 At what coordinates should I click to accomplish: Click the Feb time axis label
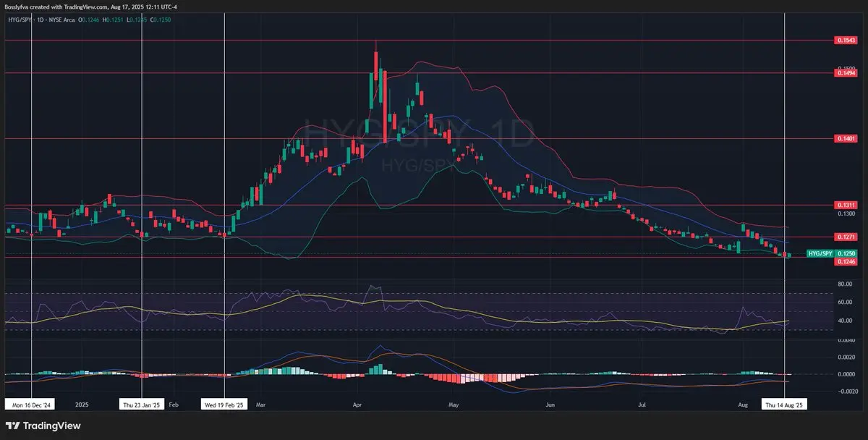point(174,405)
